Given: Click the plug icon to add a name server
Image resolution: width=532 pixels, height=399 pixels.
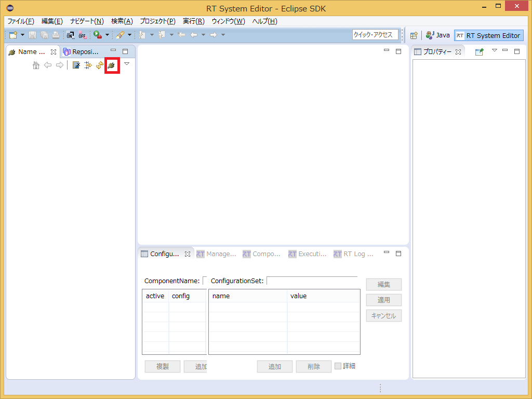Looking at the screenshot, I should pyautogui.click(x=112, y=65).
